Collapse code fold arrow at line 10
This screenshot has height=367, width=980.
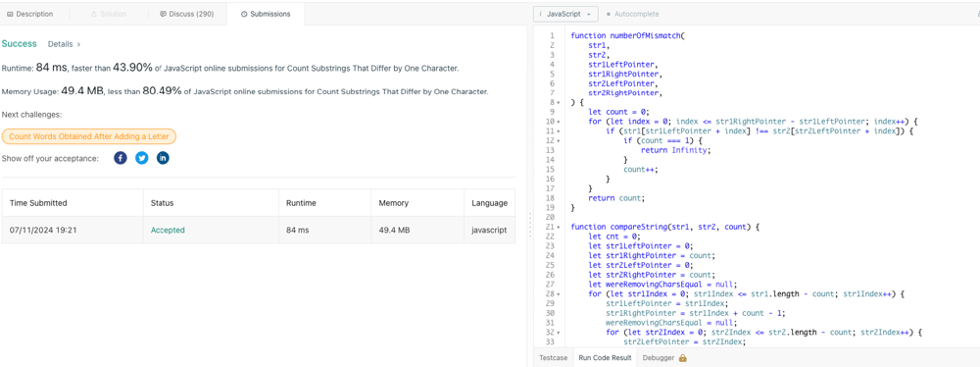558,122
